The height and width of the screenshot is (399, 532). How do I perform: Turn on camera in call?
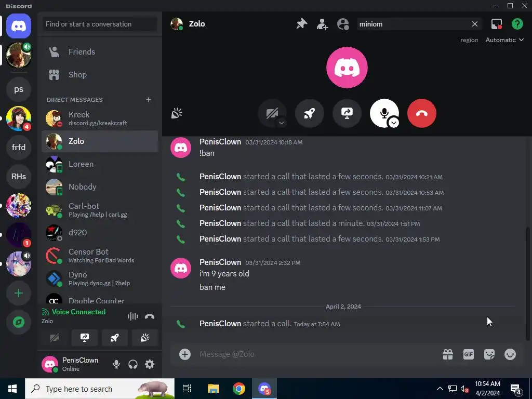coord(272,113)
